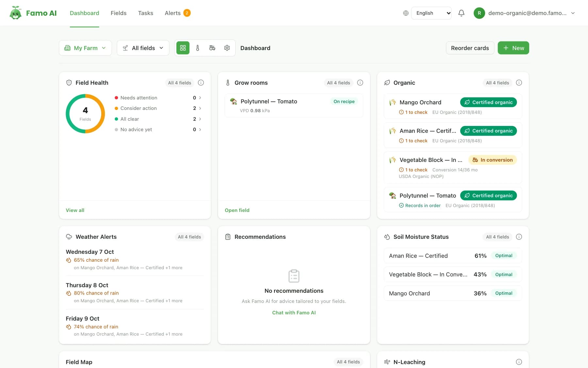
Task: Open dashboard settings gear
Action: 227,48
